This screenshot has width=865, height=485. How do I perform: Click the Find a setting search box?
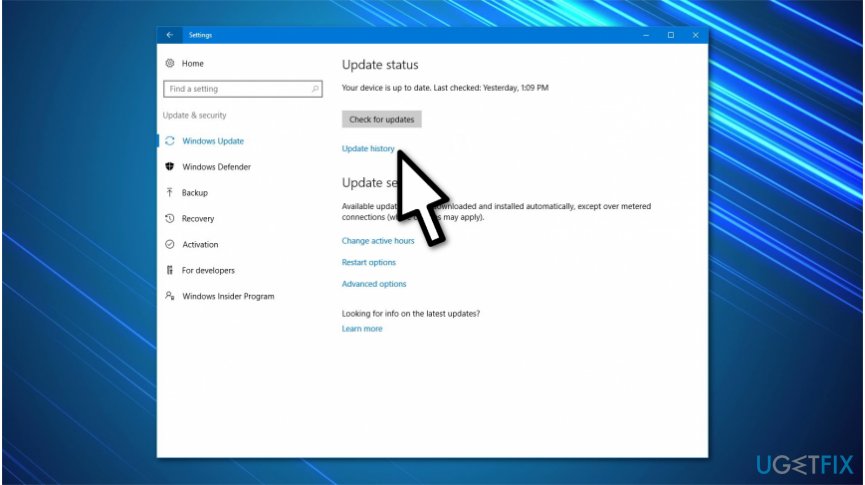click(x=243, y=89)
